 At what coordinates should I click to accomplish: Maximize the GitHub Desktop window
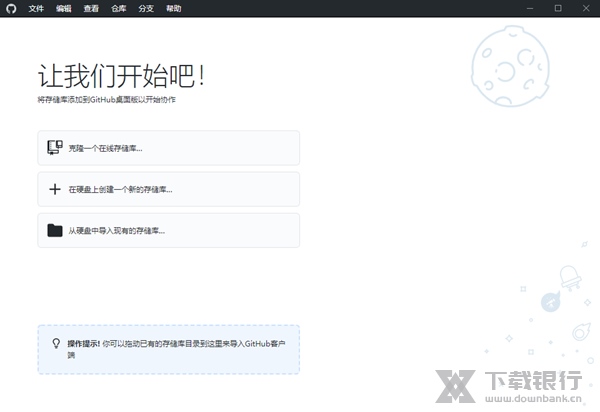click(557, 8)
